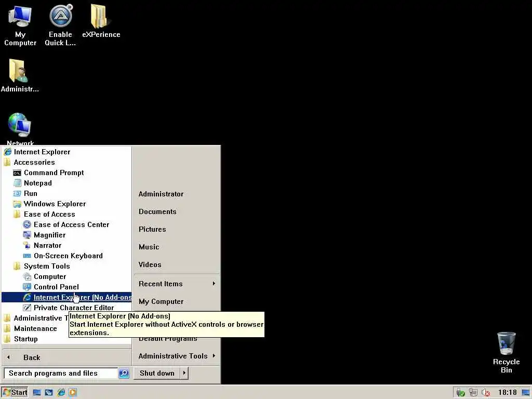
Task: Open the Recycle Bin
Action: coord(506,353)
